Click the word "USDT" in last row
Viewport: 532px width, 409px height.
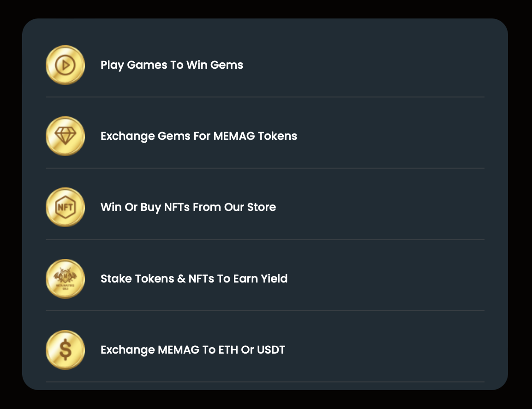click(271, 349)
